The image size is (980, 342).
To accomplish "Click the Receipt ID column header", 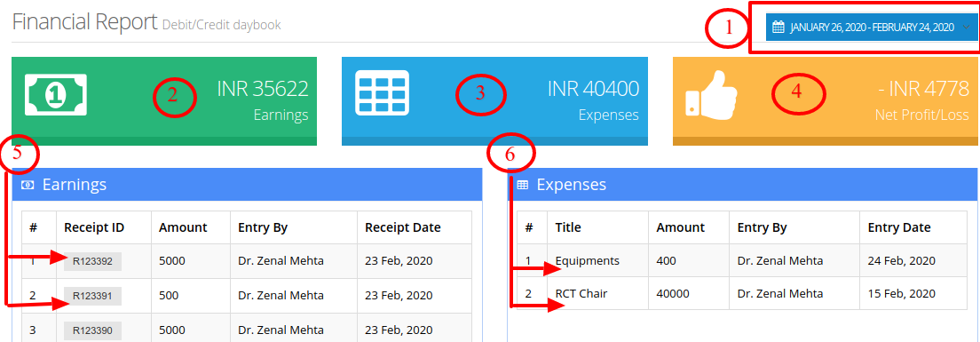I will [94, 227].
